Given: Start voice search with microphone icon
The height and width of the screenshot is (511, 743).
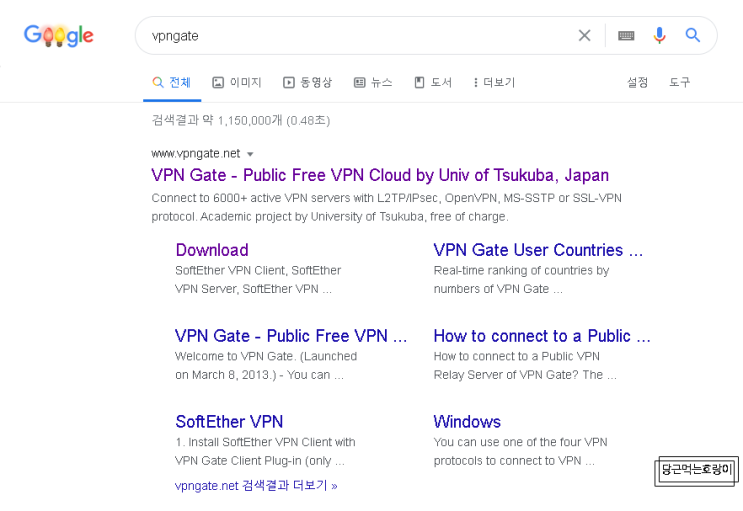Looking at the screenshot, I should pos(659,35).
